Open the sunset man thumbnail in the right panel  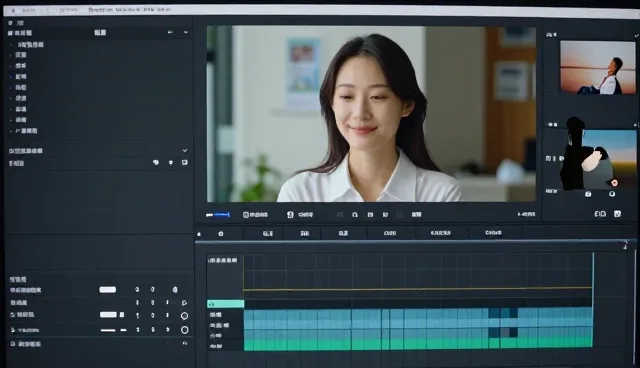pyautogui.click(x=598, y=67)
